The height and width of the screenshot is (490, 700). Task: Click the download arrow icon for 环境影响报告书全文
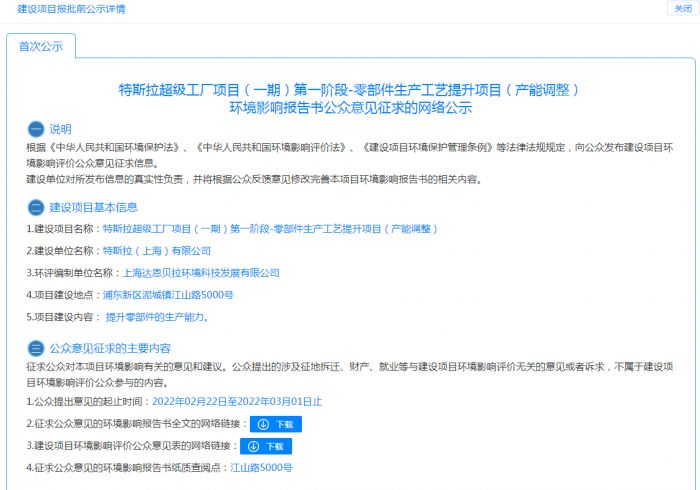pos(263,424)
